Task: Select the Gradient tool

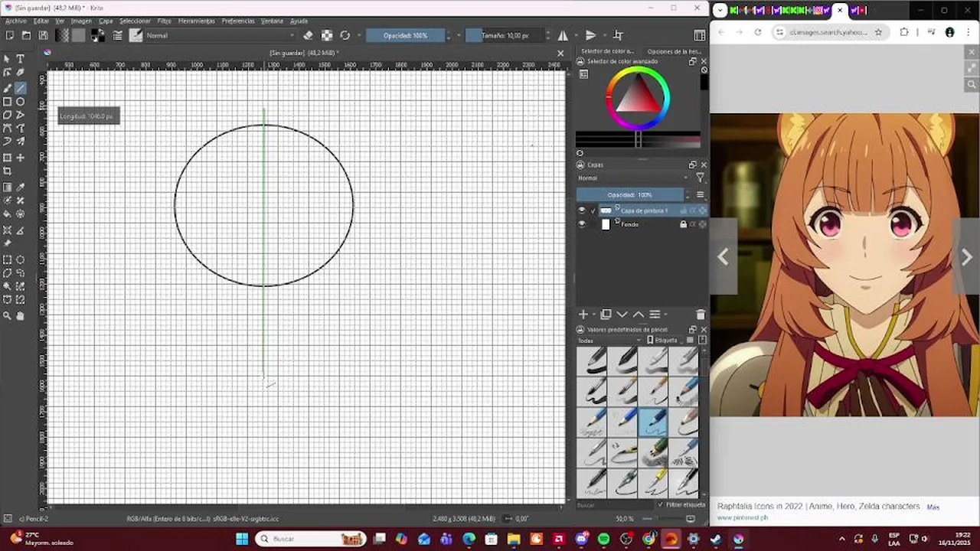Action: coord(8,187)
